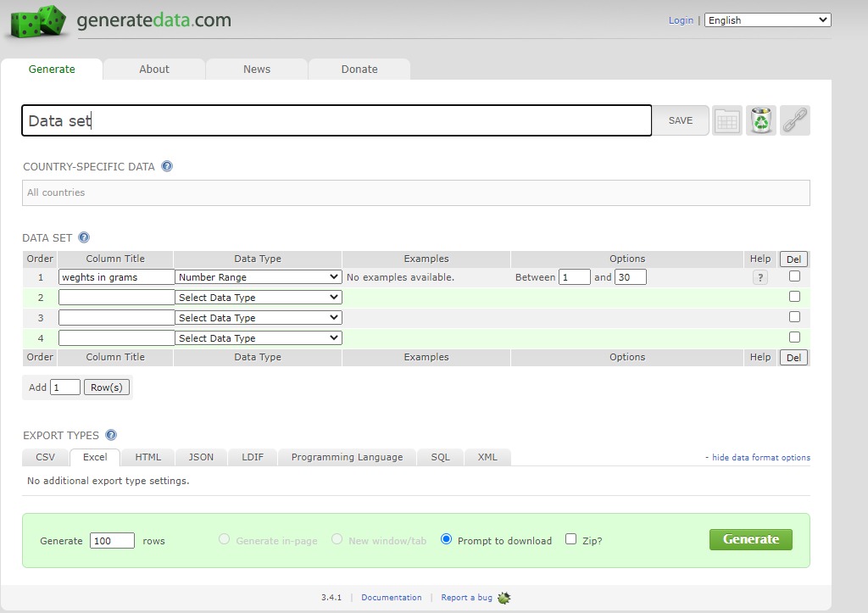Select Prompt to download radio button
Image resolution: width=868 pixels, height=613 pixels.
pos(446,538)
